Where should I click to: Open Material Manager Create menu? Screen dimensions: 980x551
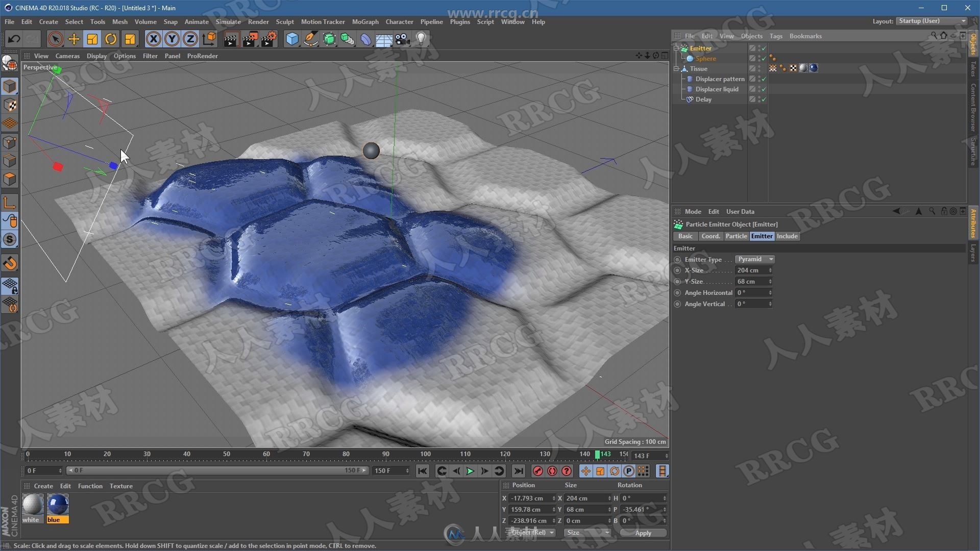coord(43,486)
